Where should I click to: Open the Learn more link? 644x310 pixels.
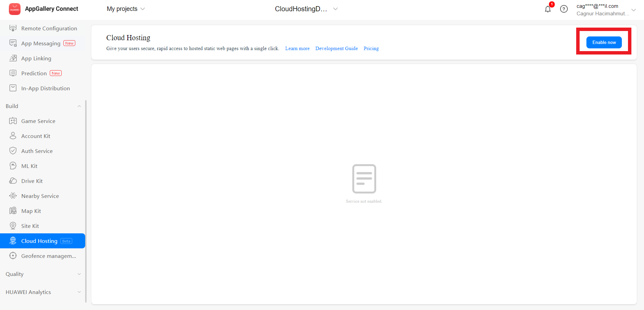(x=297, y=48)
